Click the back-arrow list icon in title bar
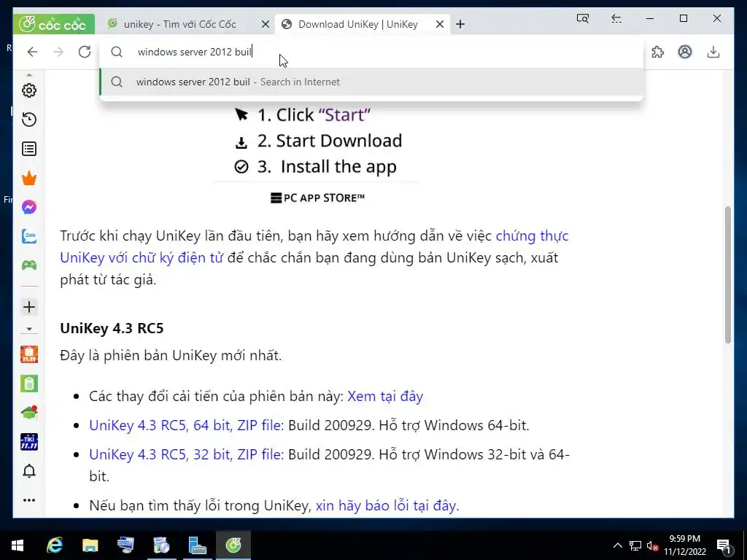 coord(616,18)
